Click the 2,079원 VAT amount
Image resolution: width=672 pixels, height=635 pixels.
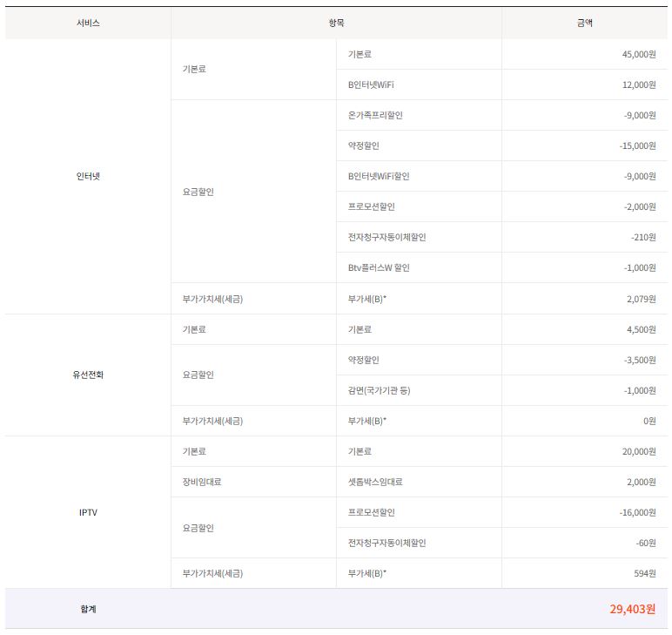pos(640,299)
